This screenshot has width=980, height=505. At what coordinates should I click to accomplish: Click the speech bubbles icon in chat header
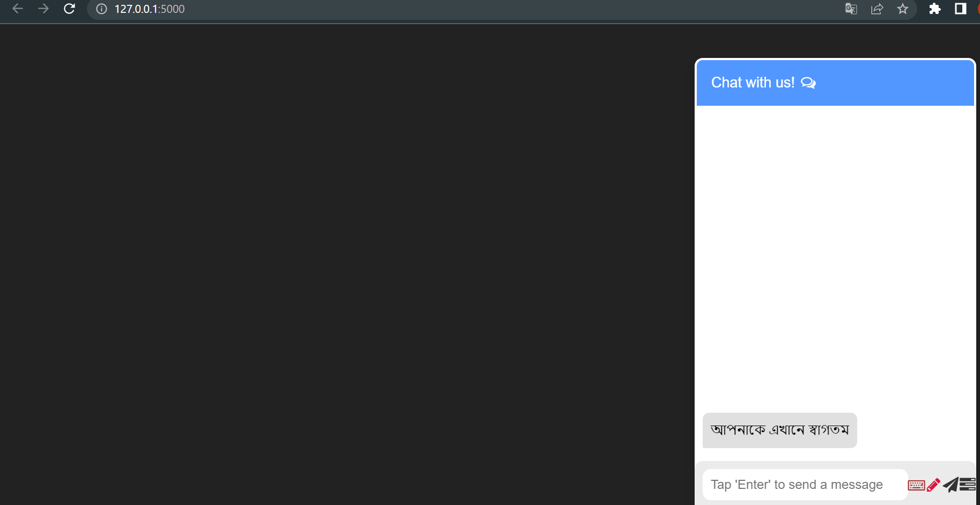click(x=808, y=83)
